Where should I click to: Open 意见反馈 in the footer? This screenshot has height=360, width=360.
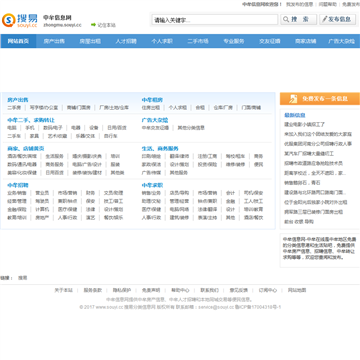[239, 290]
